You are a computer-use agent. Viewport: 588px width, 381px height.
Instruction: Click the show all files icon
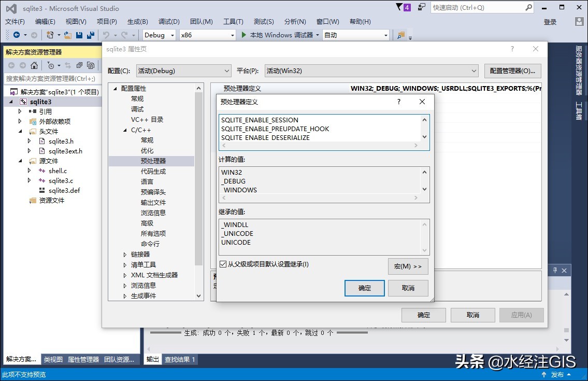click(90, 65)
